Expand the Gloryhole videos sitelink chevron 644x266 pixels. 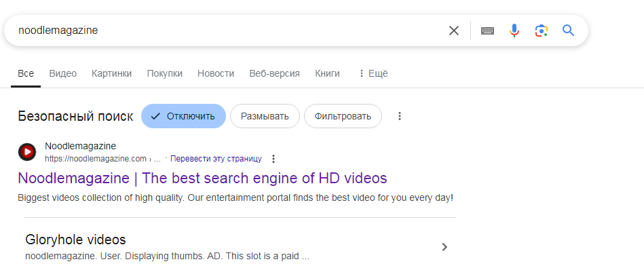pos(444,247)
